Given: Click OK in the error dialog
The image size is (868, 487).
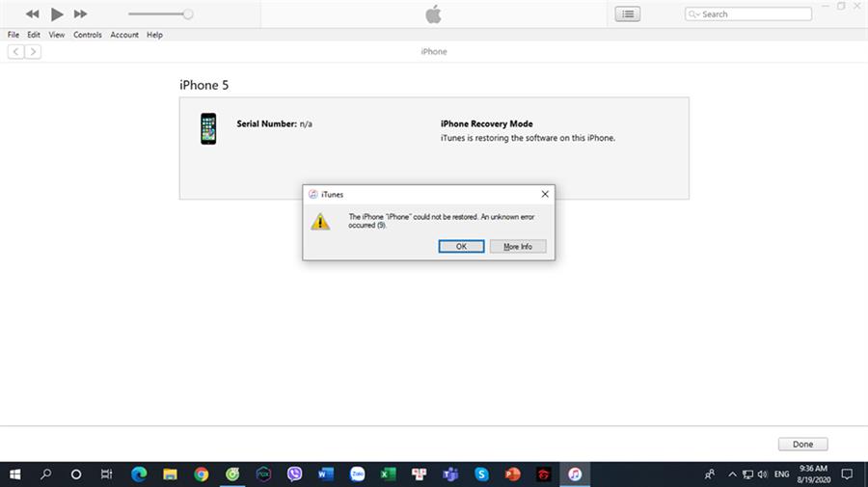Looking at the screenshot, I should coord(461,246).
